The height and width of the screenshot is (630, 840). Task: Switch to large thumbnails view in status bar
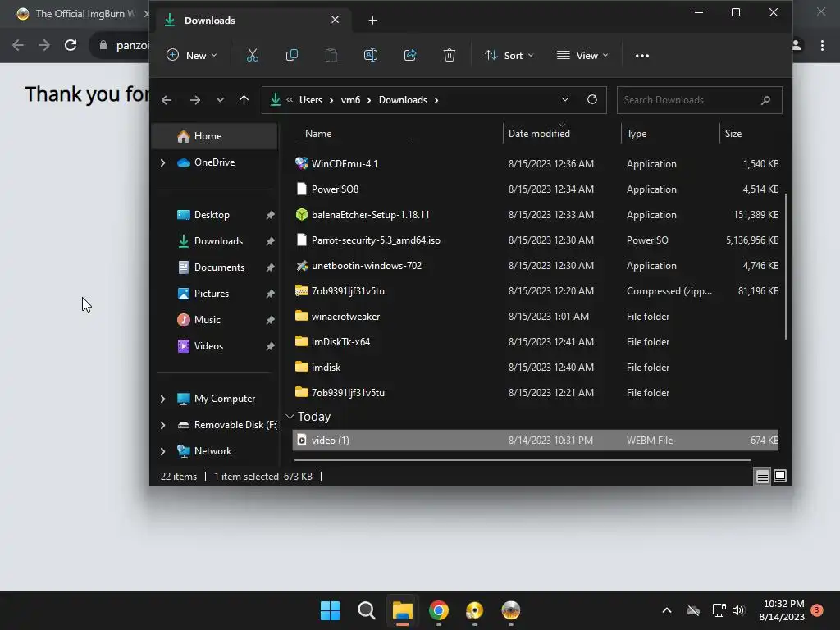point(780,476)
